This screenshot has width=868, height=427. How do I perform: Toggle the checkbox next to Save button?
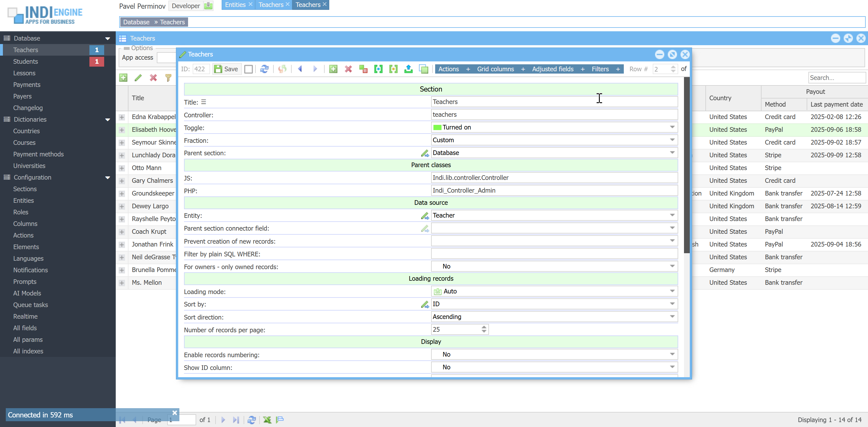pyautogui.click(x=249, y=69)
